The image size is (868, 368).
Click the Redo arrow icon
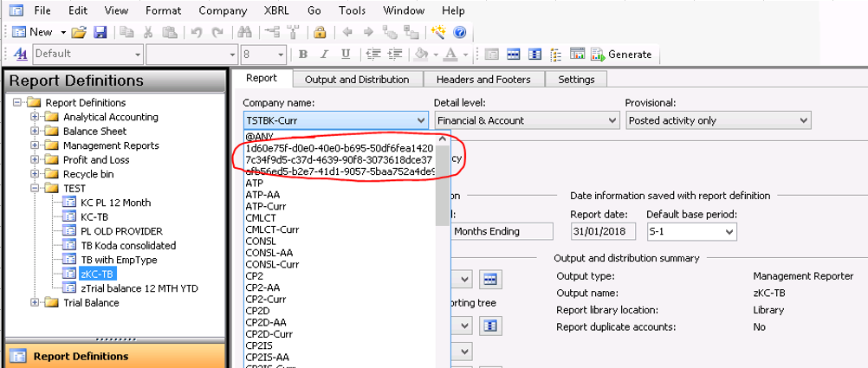click(x=217, y=32)
